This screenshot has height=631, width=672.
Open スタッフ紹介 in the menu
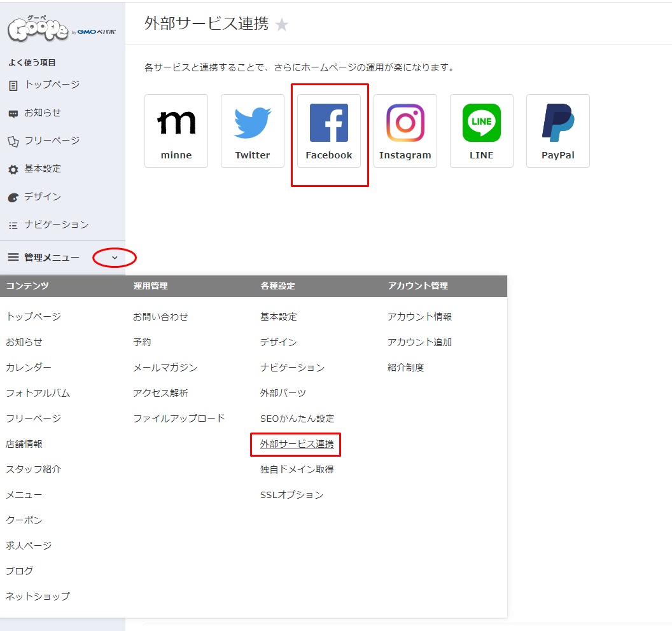click(x=34, y=469)
